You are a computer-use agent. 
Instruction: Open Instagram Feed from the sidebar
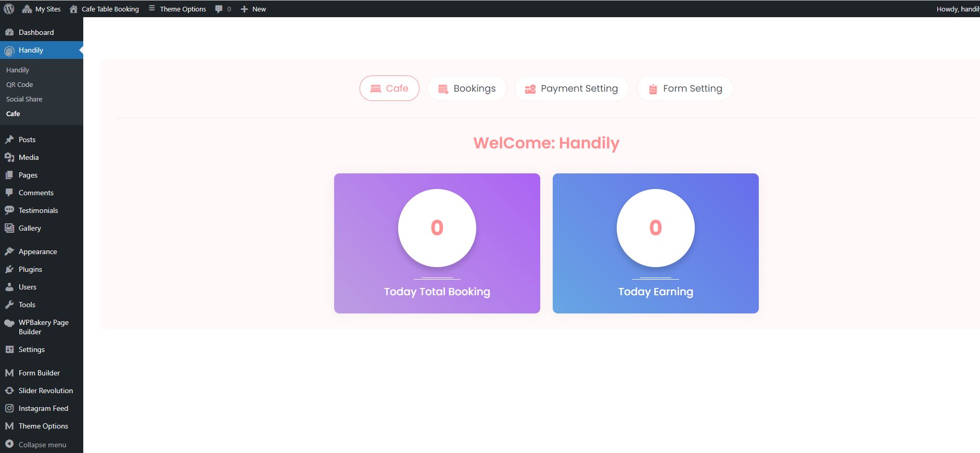[x=43, y=408]
